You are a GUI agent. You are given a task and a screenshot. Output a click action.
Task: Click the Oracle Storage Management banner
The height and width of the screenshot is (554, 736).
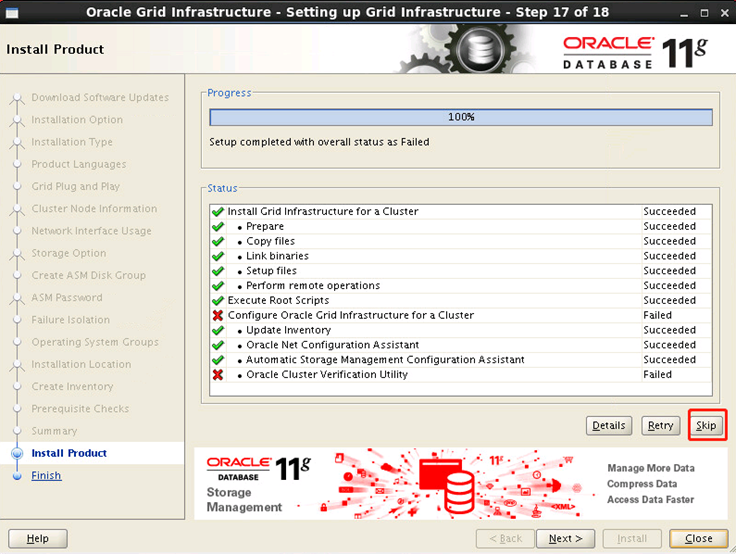(x=460, y=484)
